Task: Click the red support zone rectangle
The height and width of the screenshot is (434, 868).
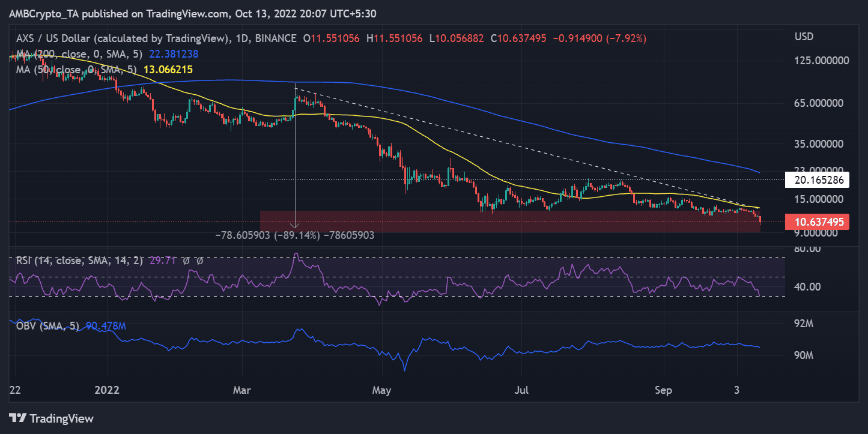Action: 510,221
